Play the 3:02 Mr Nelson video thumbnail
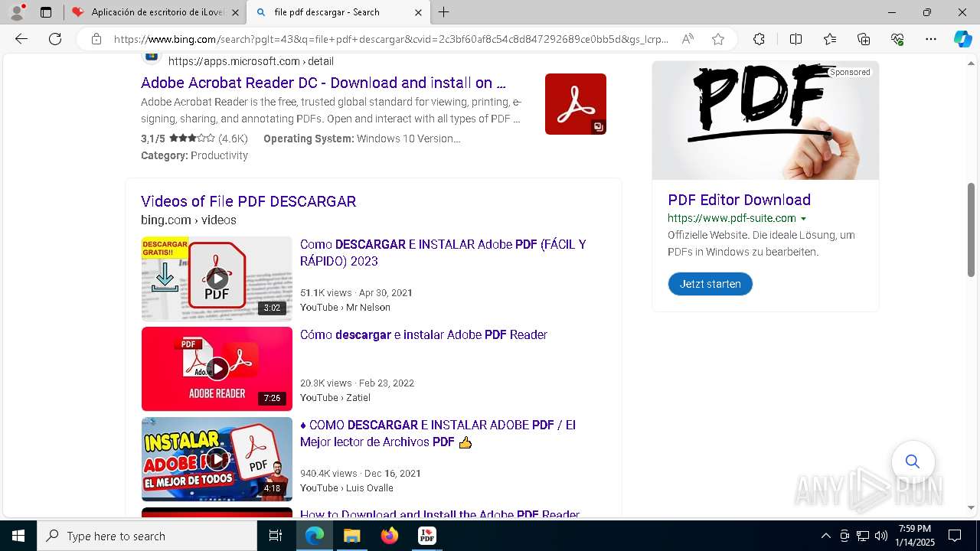 pos(217,279)
